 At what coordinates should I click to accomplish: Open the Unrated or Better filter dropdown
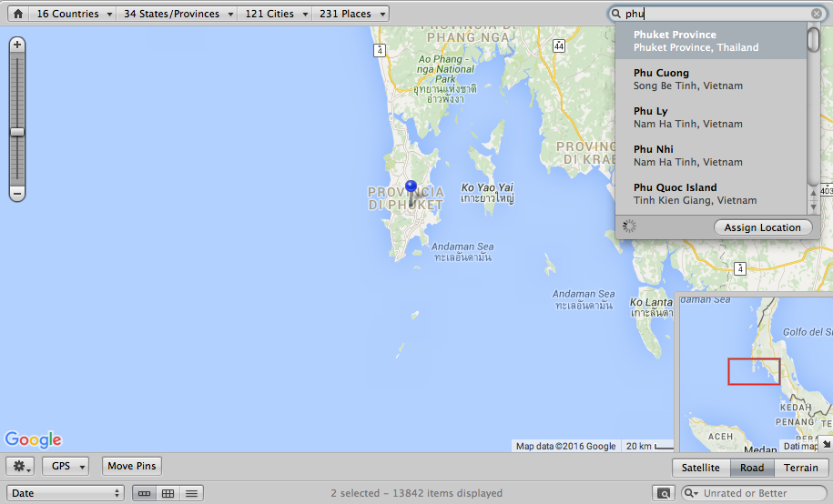(x=691, y=493)
